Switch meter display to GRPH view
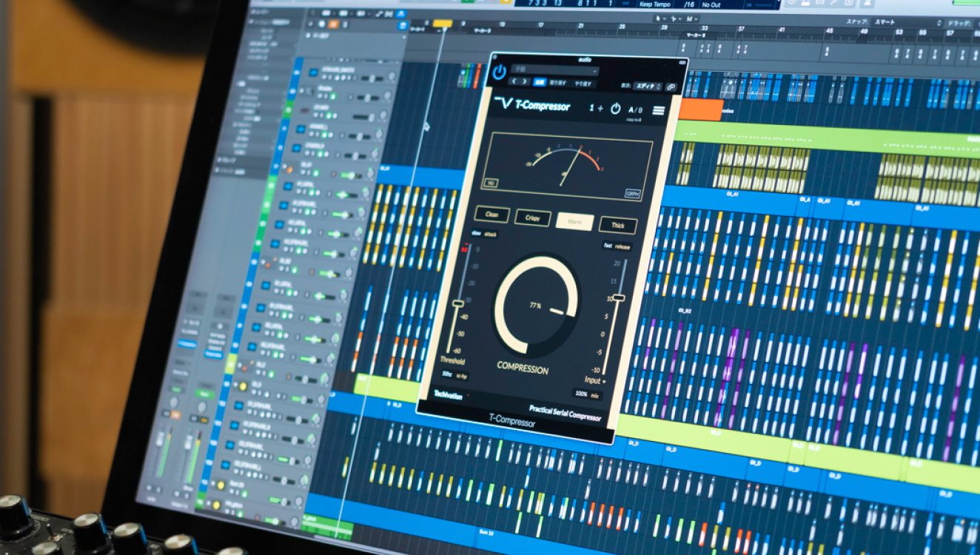The image size is (980, 555). 633,194
